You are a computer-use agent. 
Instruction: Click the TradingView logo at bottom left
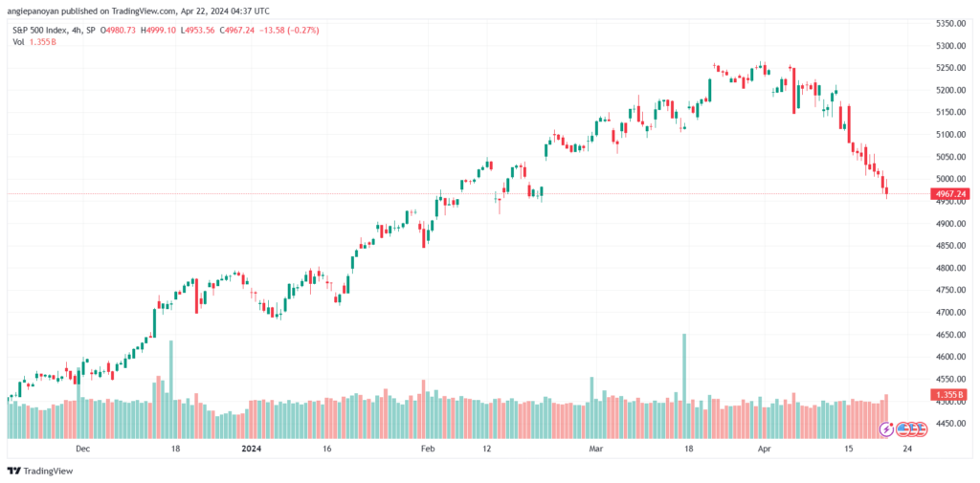pos(40,471)
